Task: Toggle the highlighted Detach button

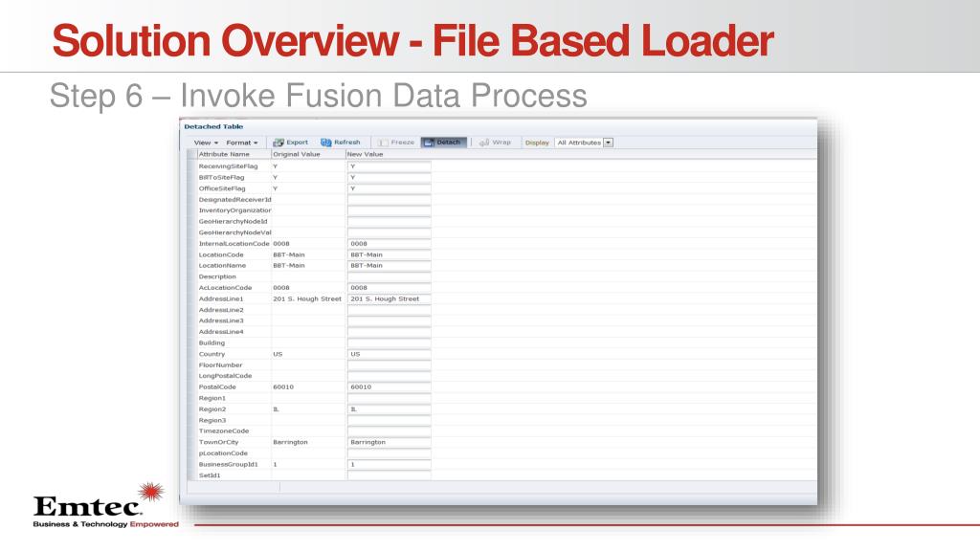Action: (x=444, y=143)
